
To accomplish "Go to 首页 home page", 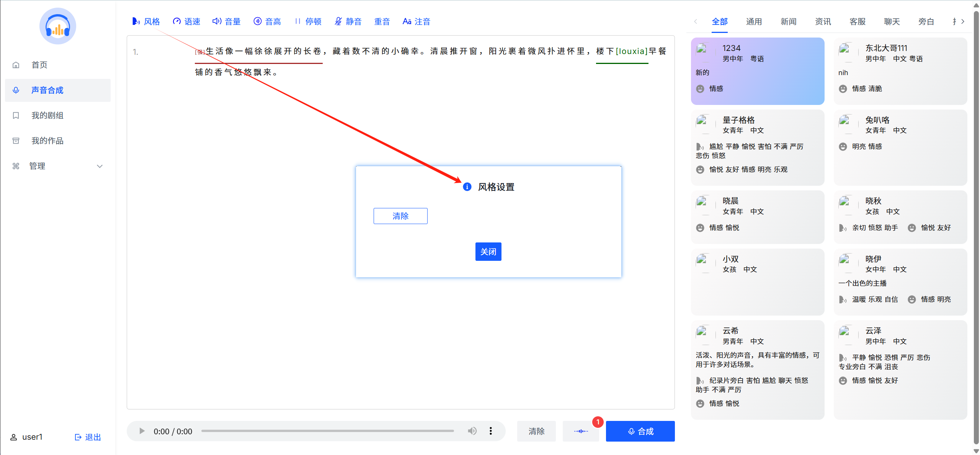I will pos(58,65).
